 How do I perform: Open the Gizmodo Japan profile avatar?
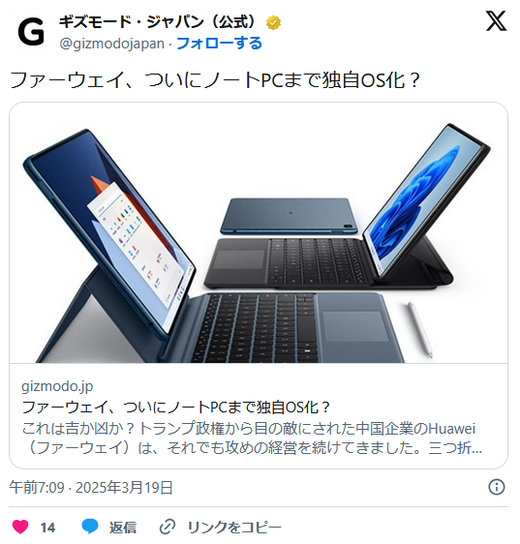[x=31, y=32]
